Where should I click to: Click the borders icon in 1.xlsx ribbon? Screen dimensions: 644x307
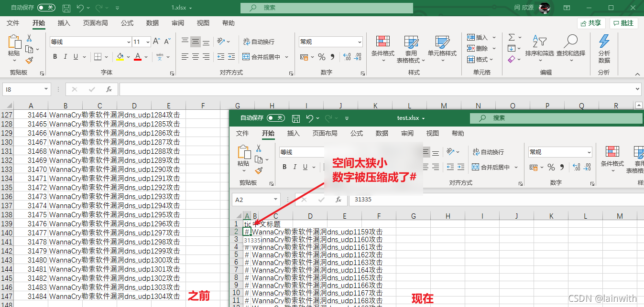coord(98,57)
